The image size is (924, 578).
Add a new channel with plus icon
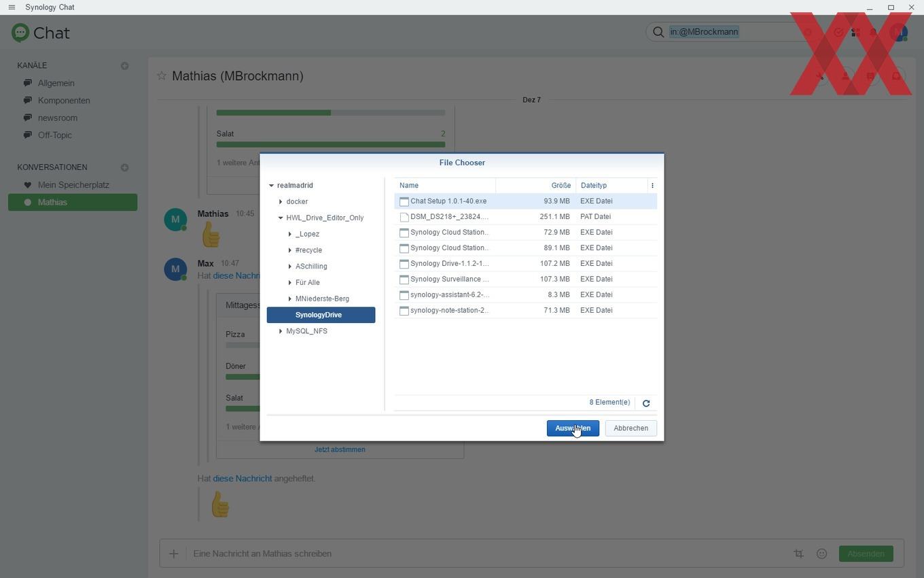pos(124,66)
